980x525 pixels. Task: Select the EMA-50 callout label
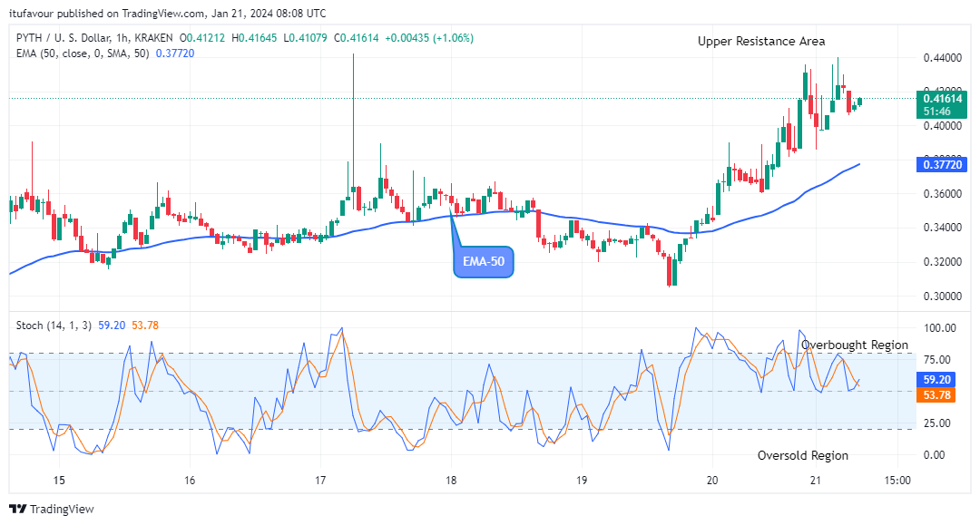coord(483,261)
